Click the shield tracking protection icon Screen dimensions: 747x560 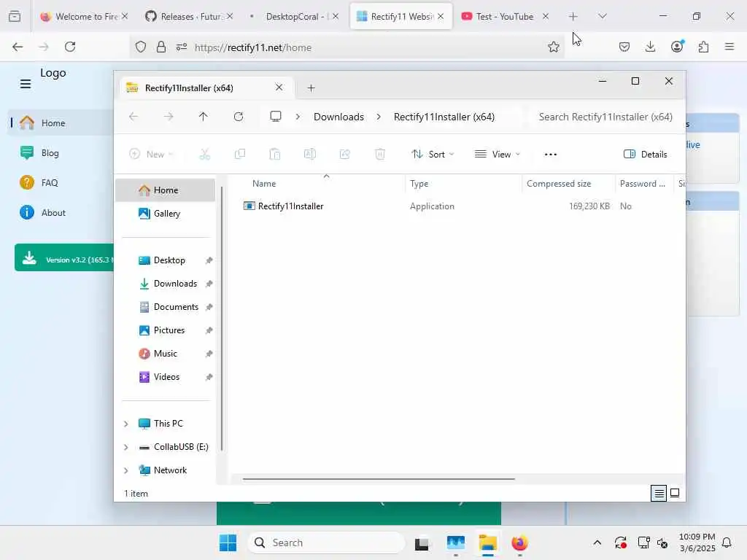point(141,47)
